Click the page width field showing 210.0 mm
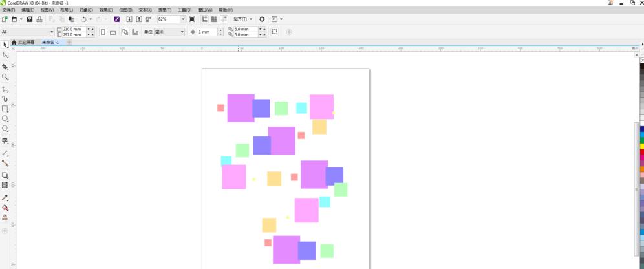The width and height of the screenshot is (644, 269). [x=74, y=29]
